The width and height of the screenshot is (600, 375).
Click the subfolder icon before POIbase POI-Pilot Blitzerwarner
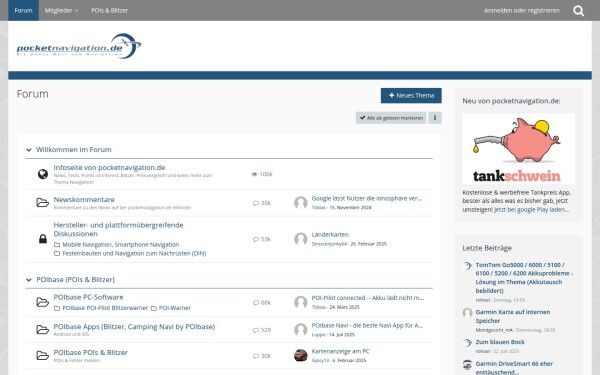coord(57,308)
